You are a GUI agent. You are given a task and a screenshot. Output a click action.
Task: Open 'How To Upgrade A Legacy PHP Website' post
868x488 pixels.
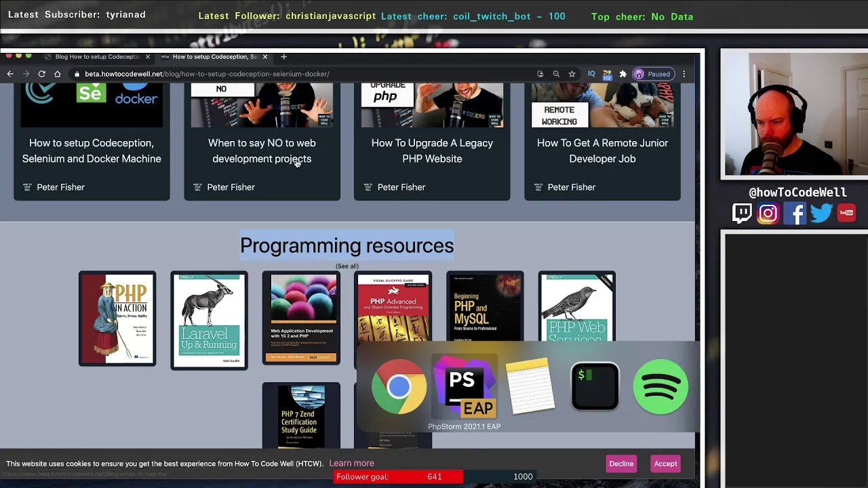click(432, 150)
